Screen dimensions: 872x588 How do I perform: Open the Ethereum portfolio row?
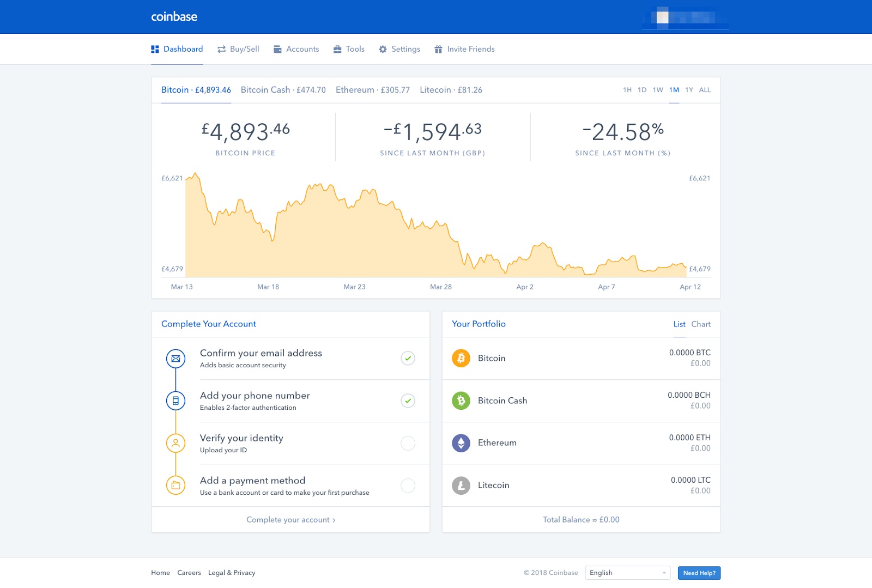tap(581, 442)
